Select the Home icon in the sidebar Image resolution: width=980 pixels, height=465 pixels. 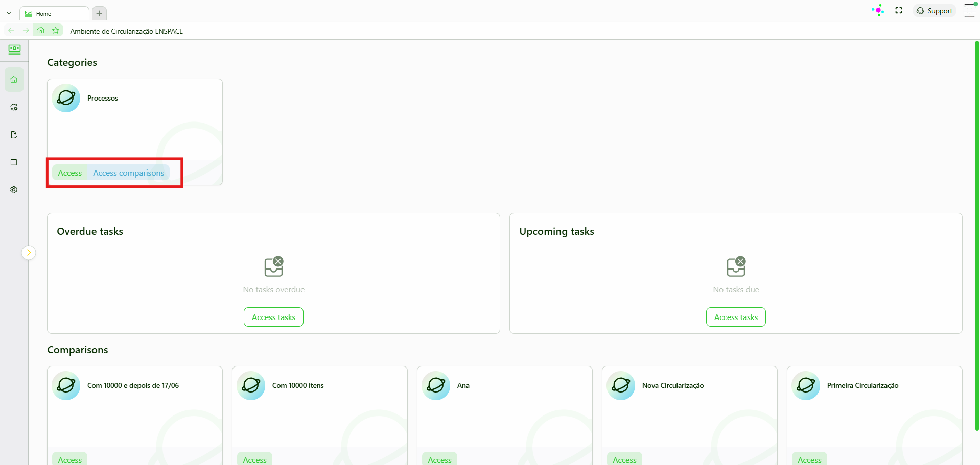(14, 80)
